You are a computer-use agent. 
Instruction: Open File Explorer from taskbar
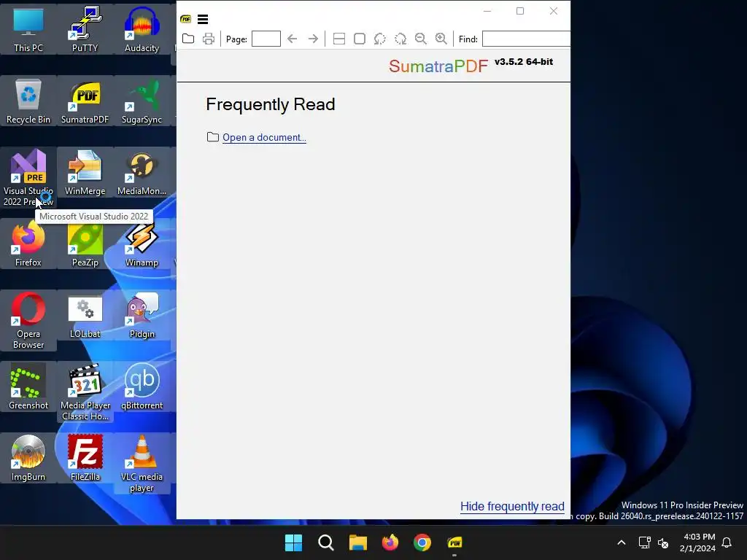click(357, 542)
